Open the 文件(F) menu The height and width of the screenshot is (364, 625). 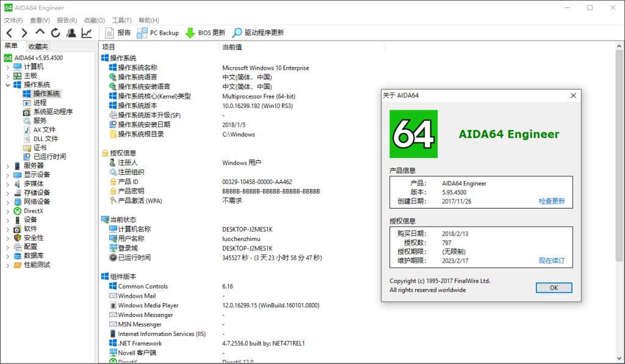tap(13, 20)
